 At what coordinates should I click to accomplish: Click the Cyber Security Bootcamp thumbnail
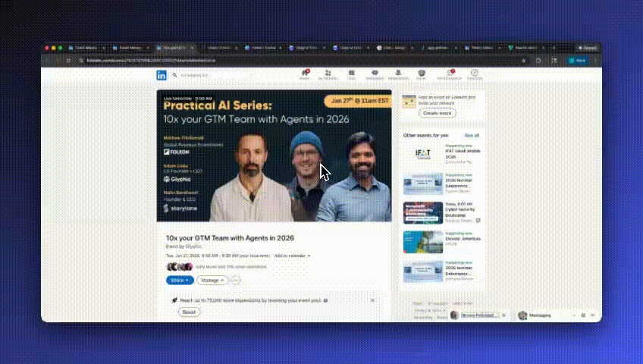pos(423,212)
